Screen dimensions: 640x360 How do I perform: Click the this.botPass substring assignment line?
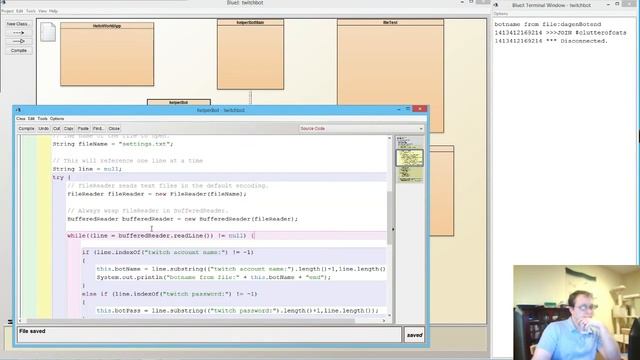(x=238, y=311)
